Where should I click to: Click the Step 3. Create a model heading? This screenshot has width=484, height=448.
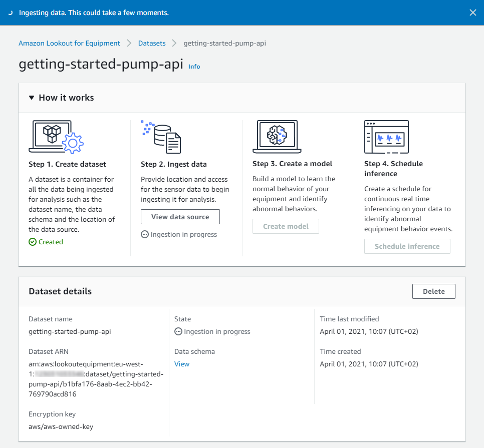[x=292, y=164]
